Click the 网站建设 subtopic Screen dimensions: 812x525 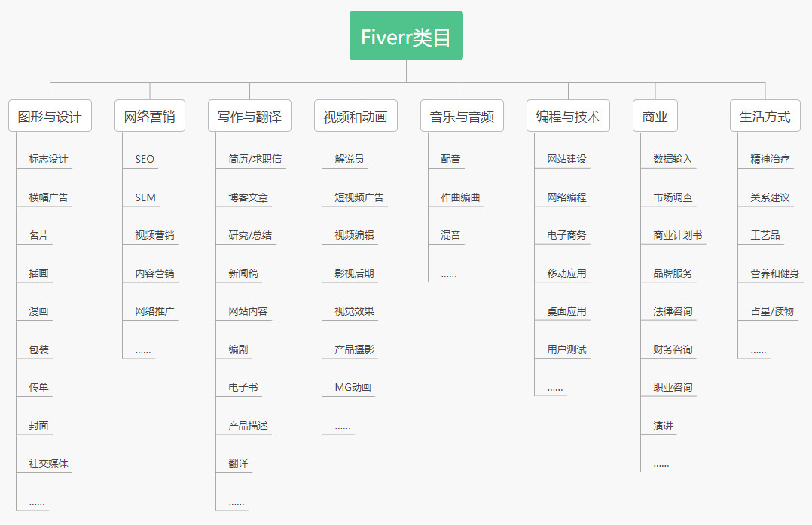pyautogui.click(x=566, y=159)
